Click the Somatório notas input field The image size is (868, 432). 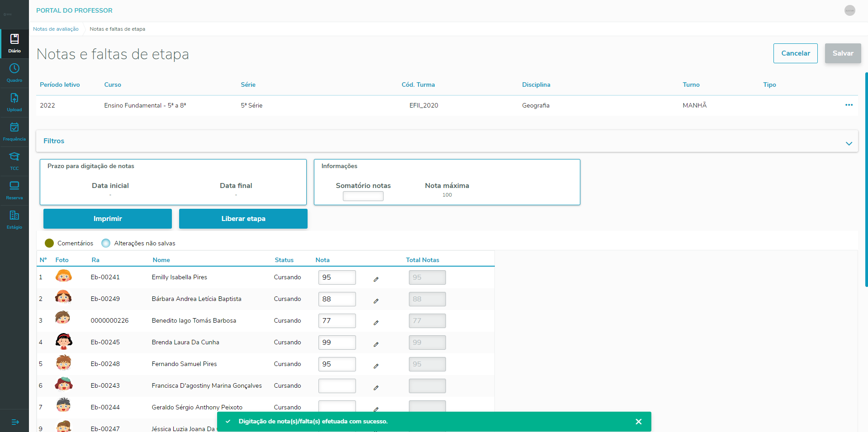[x=363, y=196]
